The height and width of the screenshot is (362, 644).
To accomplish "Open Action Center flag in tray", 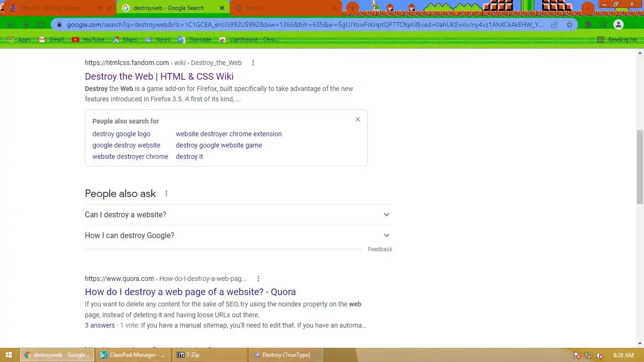I will (x=577, y=355).
